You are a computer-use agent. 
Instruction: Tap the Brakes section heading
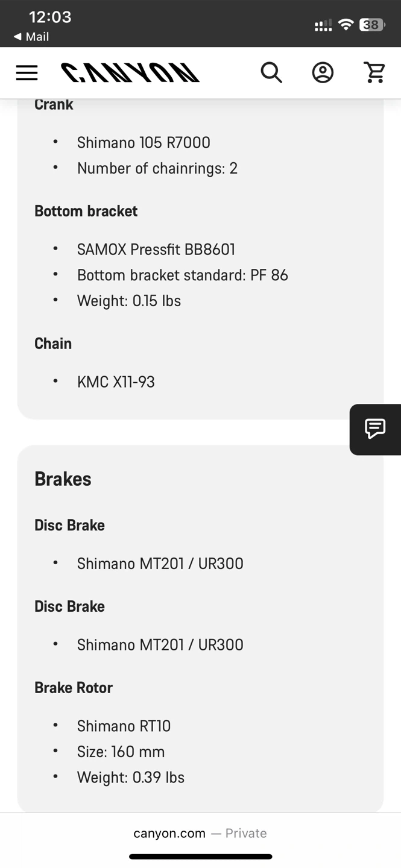point(63,479)
